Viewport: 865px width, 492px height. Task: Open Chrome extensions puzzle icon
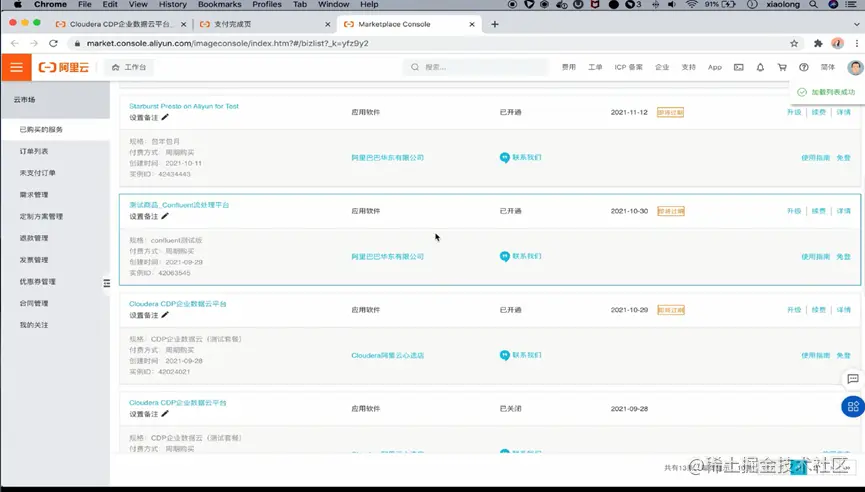818,43
